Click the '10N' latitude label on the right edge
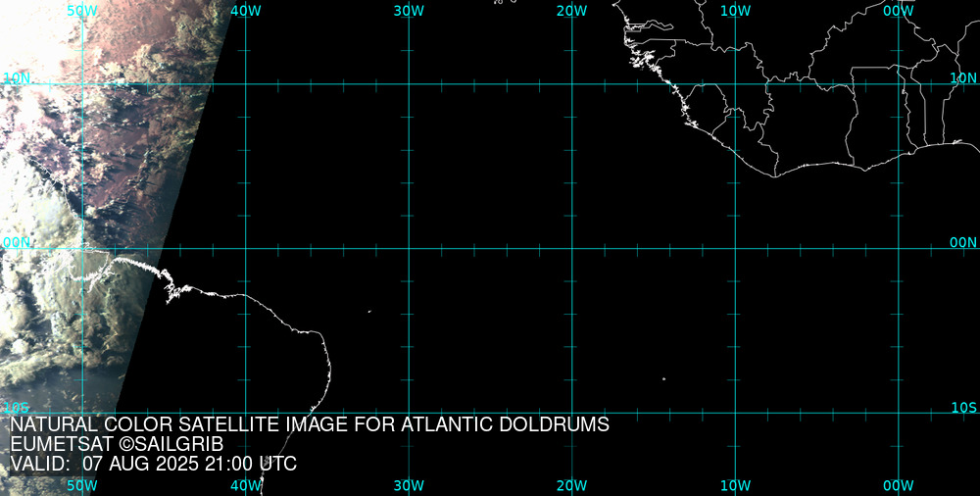The width and height of the screenshot is (980, 496). (x=963, y=77)
